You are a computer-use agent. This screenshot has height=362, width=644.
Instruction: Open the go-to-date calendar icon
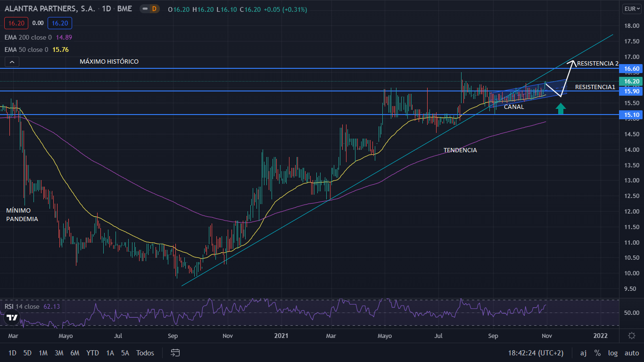click(175, 353)
